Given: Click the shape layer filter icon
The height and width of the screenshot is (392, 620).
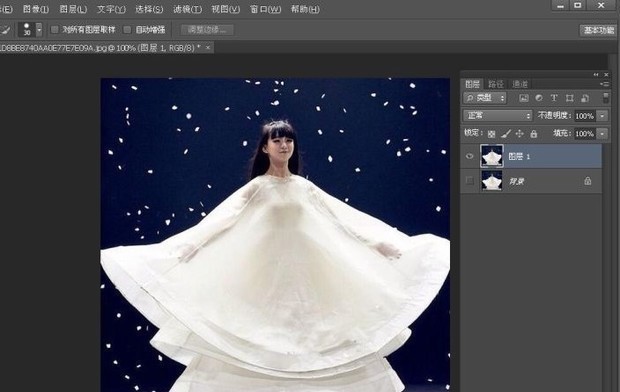Looking at the screenshot, I should point(569,98).
